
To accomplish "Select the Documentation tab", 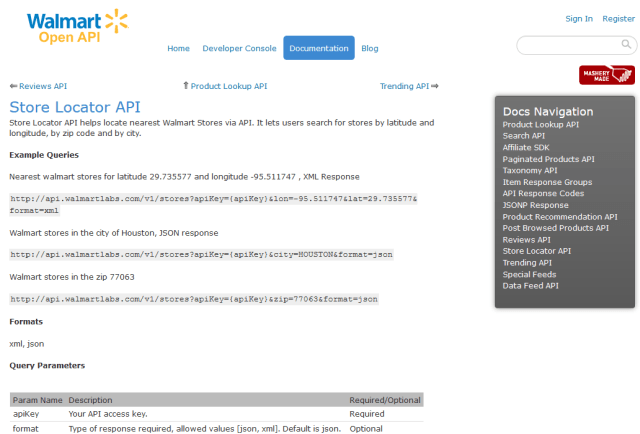I will click(319, 48).
